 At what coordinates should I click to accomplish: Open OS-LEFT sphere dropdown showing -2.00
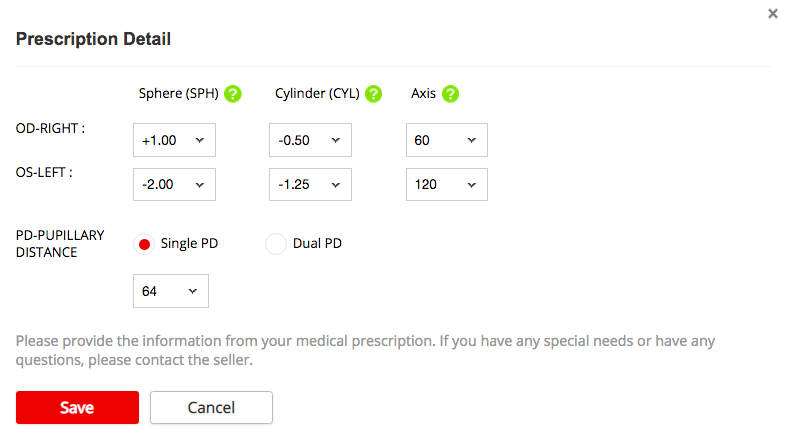point(174,185)
